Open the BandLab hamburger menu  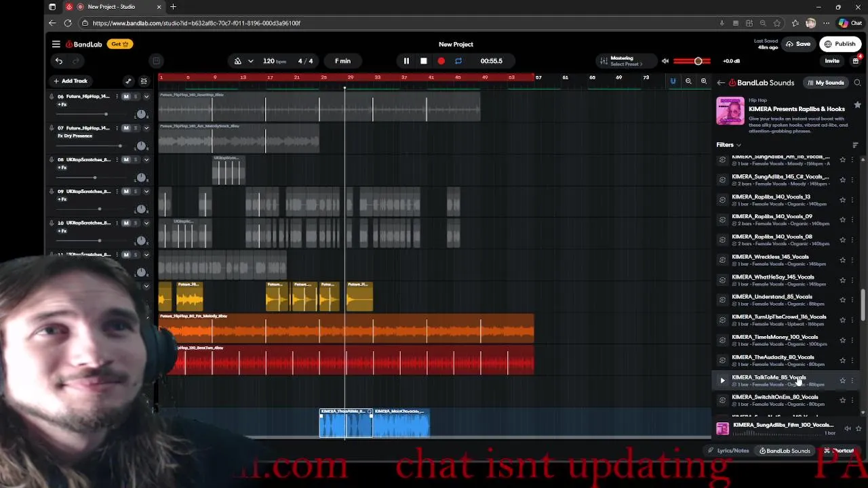[x=56, y=44]
